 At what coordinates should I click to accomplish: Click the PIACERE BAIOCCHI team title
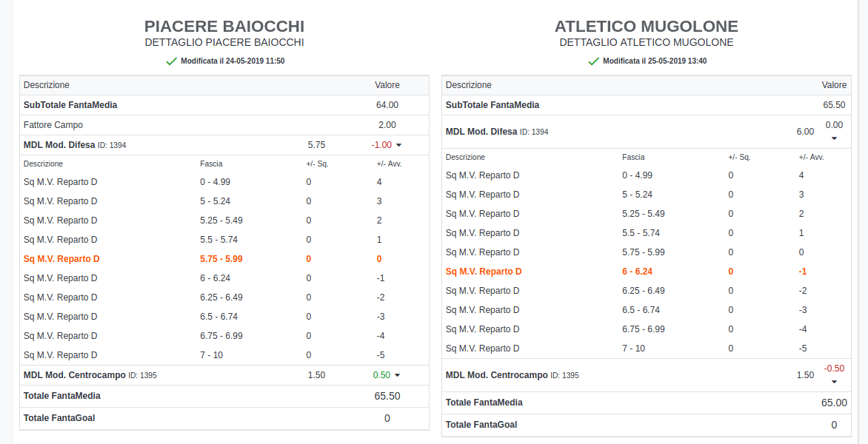coord(224,27)
